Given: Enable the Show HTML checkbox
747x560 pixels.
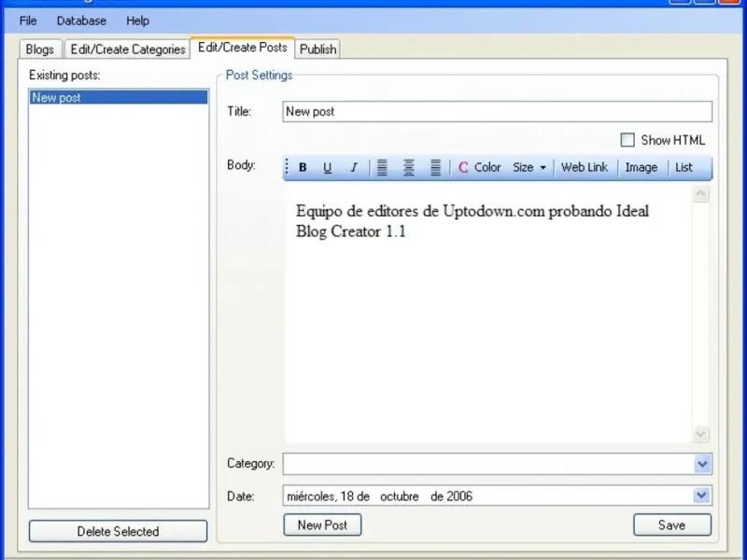Looking at the screenshot, I should tap(627, 140).
